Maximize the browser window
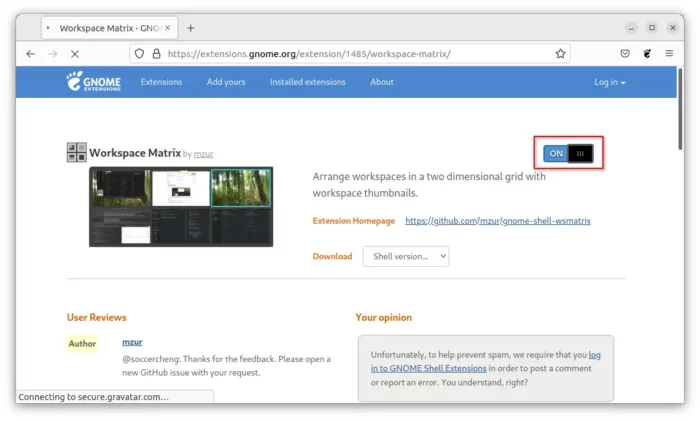The image size is (700, 421). coord(652,28)
